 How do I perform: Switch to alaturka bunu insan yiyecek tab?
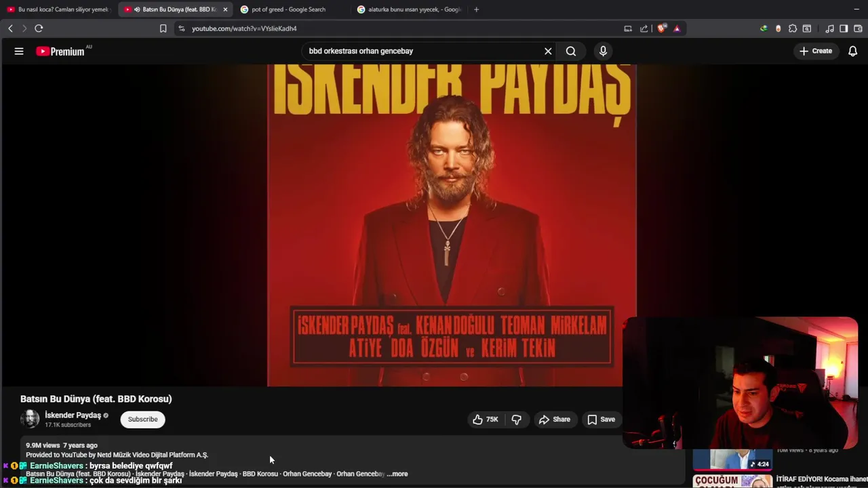[x=410, y=9]
